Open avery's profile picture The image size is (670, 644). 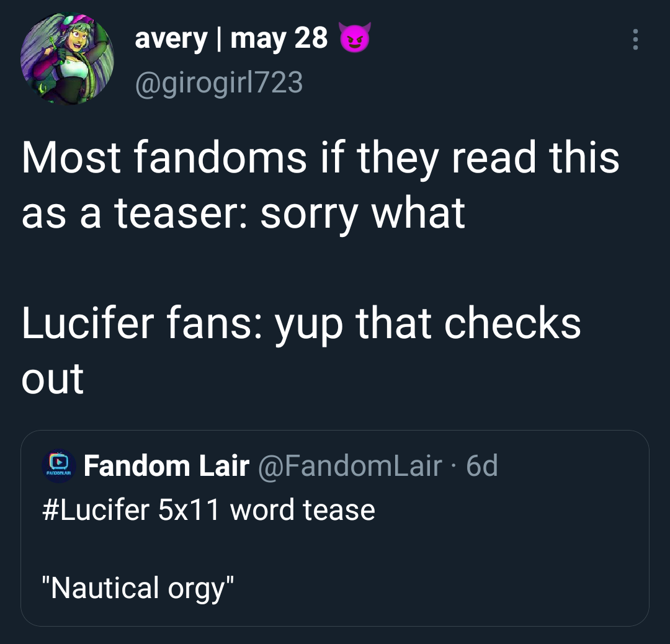tap(67, 58)
